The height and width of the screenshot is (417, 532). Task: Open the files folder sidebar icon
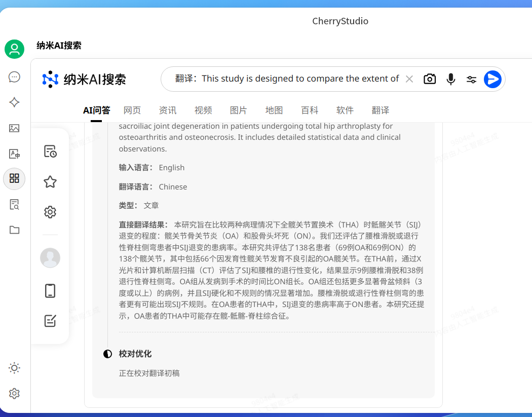pyautogui.click(x=14, y=230)
